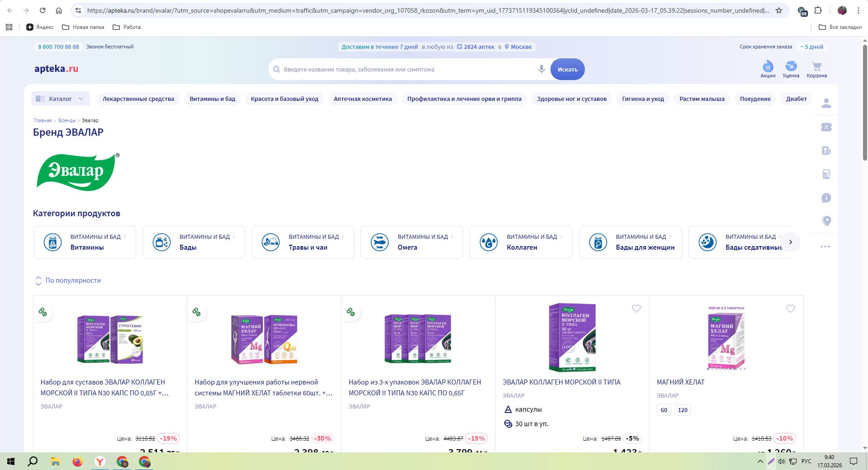Call phone number 8 800 700 88 88
Image resolution: width=868 pixels, height=470 pixels.
[58, 47]
